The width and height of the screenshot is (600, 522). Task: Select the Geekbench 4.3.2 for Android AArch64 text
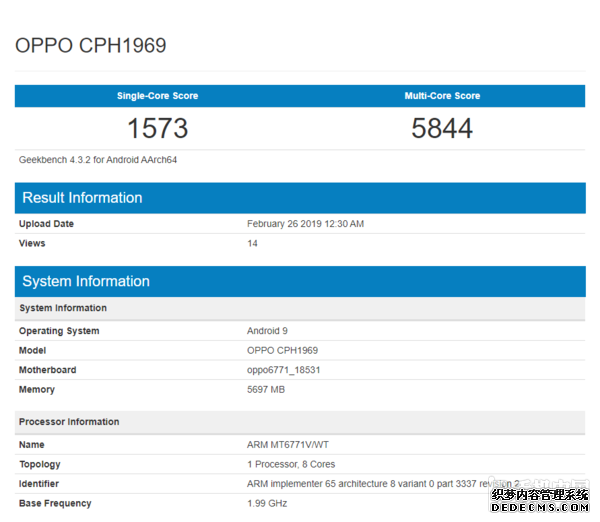click(98, 160)
